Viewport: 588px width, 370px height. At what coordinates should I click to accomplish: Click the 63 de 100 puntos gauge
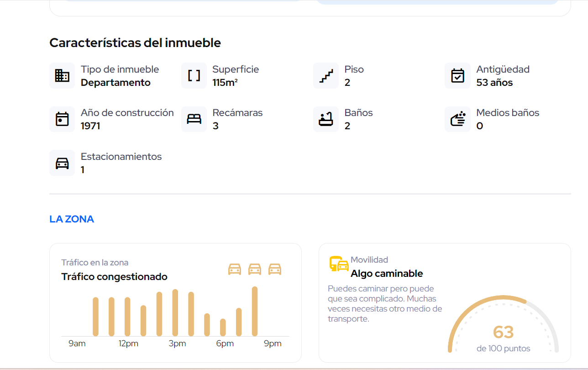pos(504,325)
